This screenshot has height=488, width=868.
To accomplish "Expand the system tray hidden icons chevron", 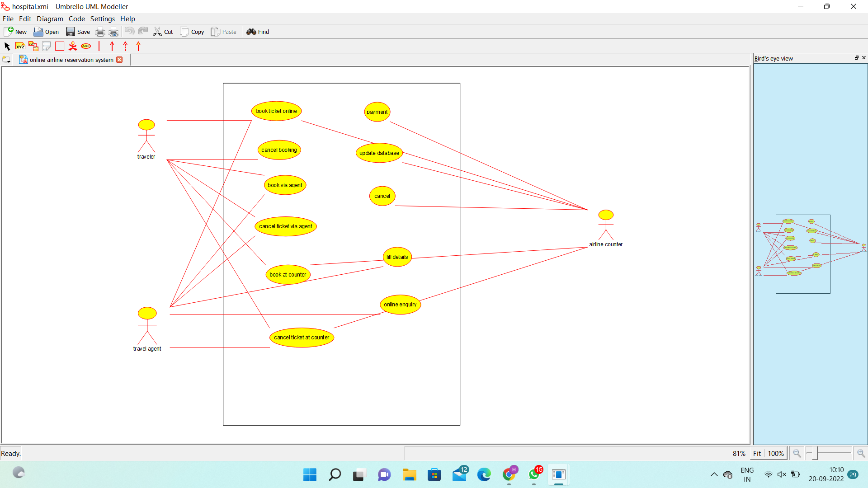I will pos(714,474).
